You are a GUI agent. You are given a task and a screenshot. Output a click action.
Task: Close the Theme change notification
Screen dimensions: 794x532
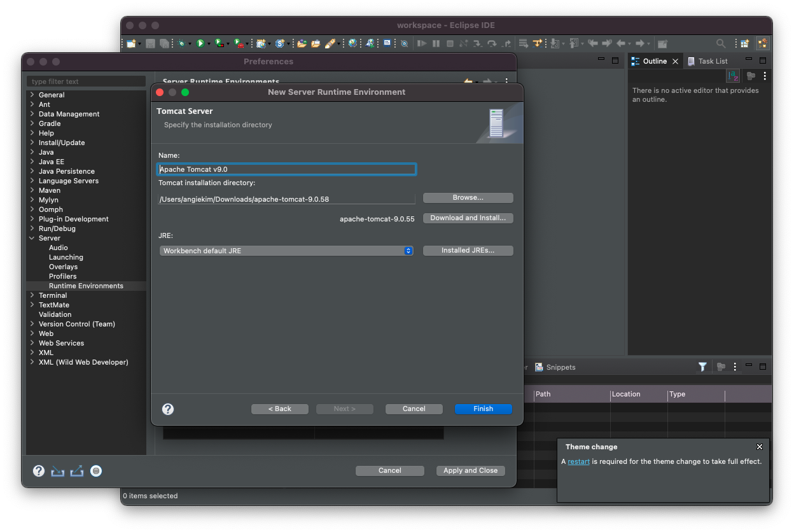coord(759,447)
